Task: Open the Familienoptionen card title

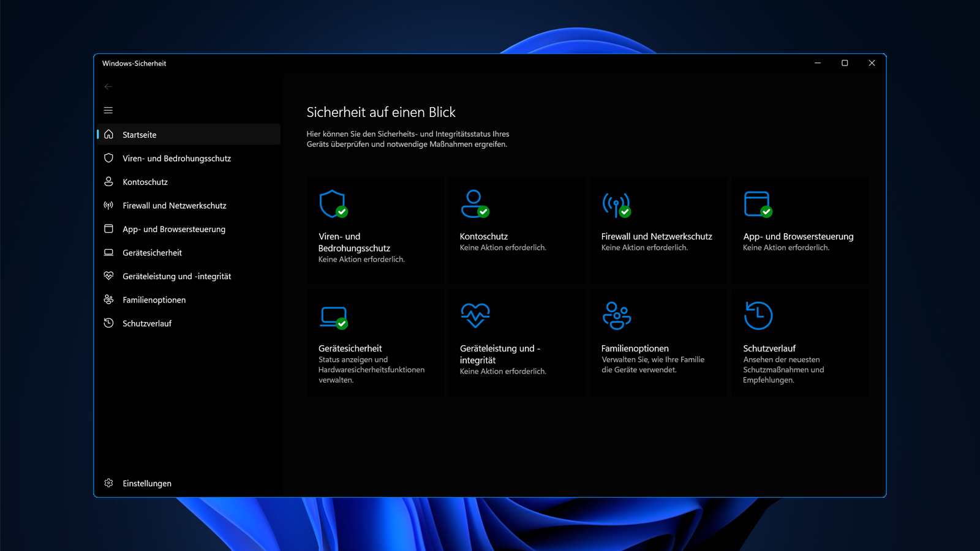Action: click(x=635, y=348)
